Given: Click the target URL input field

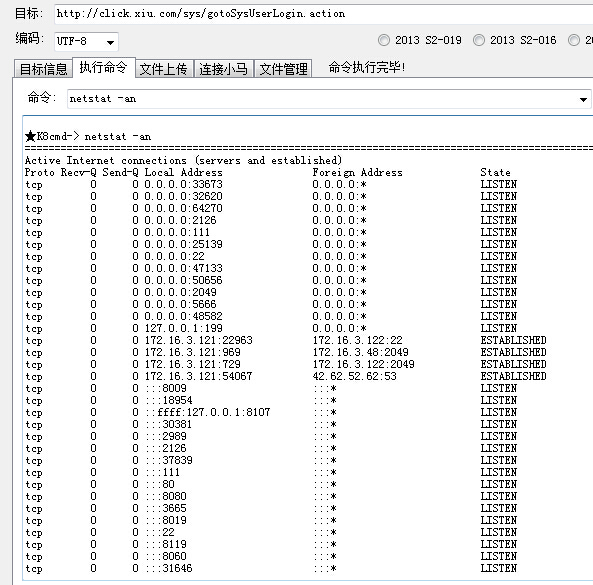Looking at the screenshot, I should [x=323, y=14].
